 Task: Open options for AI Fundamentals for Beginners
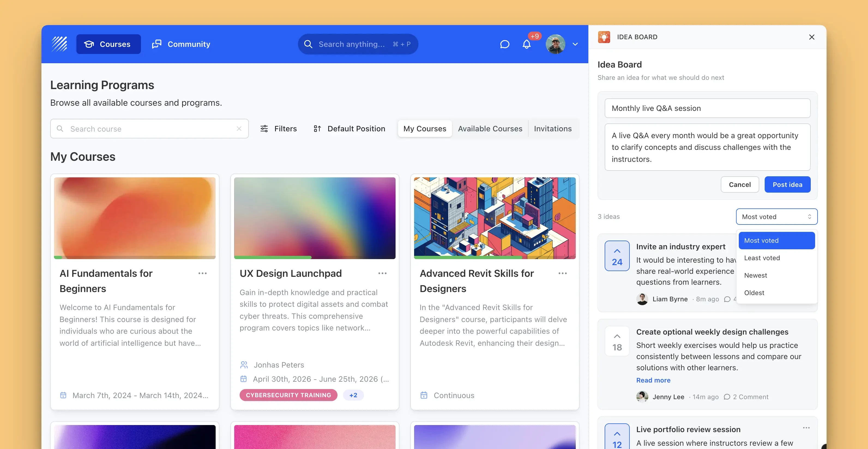[x=203, y=273]
